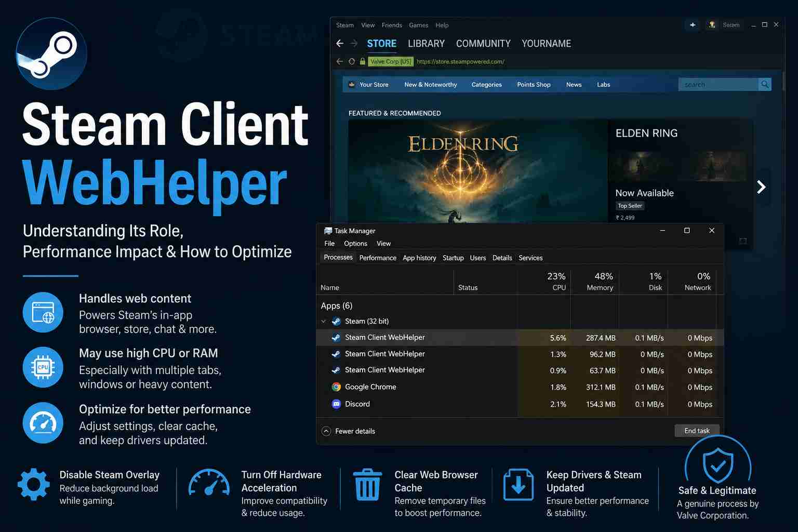Click the Discord process icon

pos(336,404)
